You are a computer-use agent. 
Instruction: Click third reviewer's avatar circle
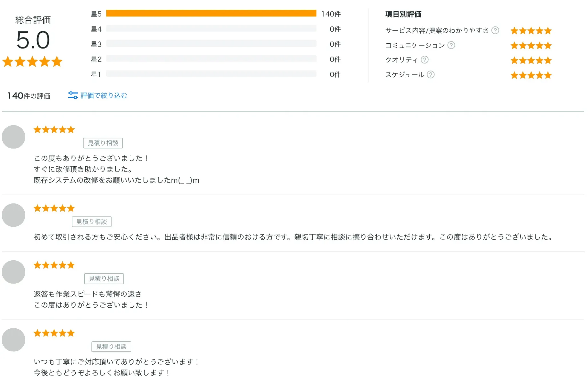click(x=13, y=272)
